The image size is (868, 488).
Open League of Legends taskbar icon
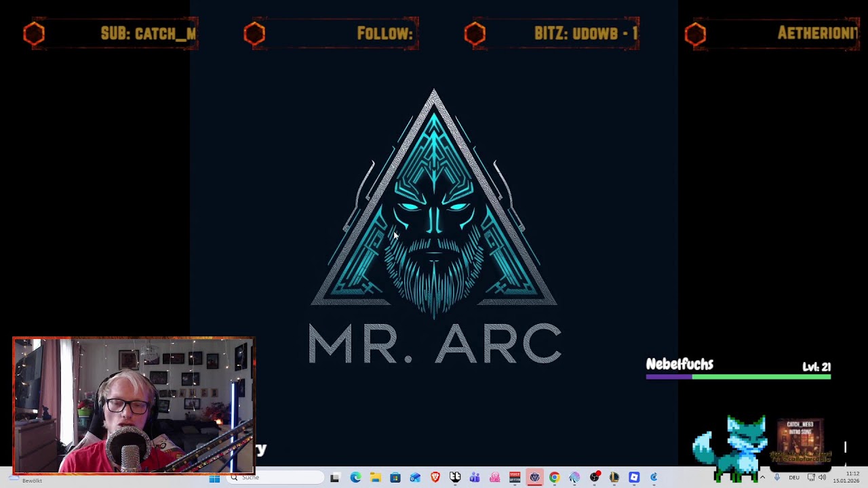tap(614, 478)
